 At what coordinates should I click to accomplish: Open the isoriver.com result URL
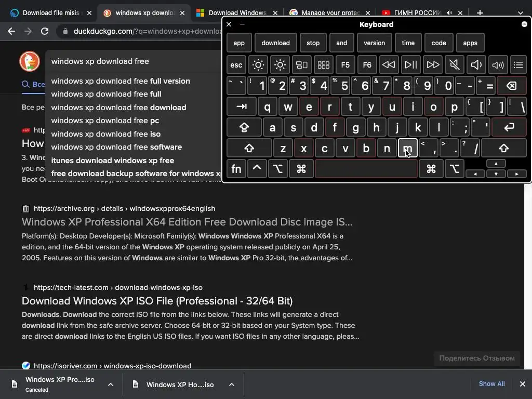(113, 366)
